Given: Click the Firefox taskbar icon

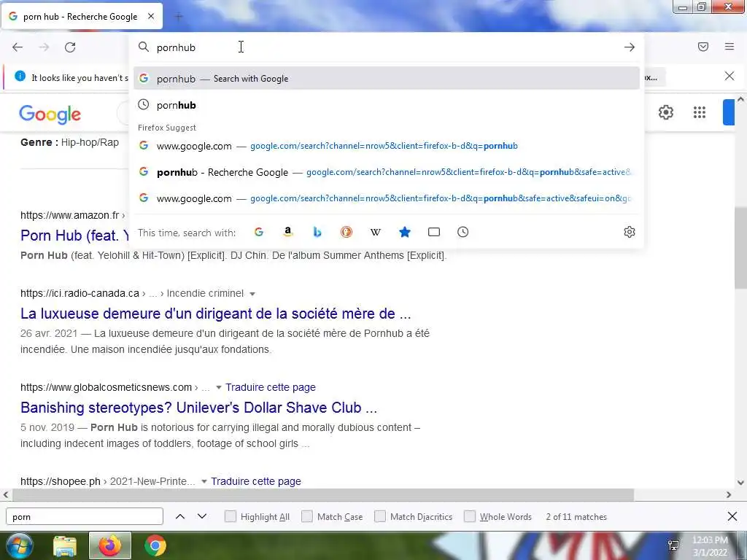Looking at the screenshot, I should point(110,545).
